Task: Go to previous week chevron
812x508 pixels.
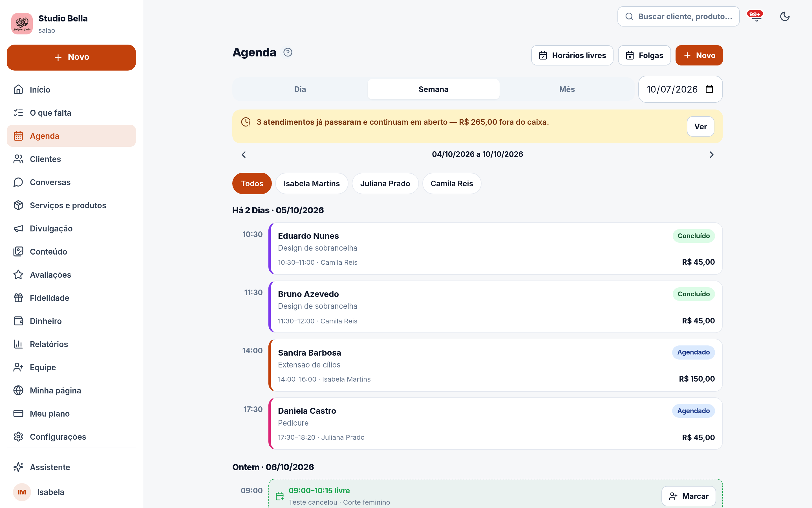Action: [x=244, y=155]
